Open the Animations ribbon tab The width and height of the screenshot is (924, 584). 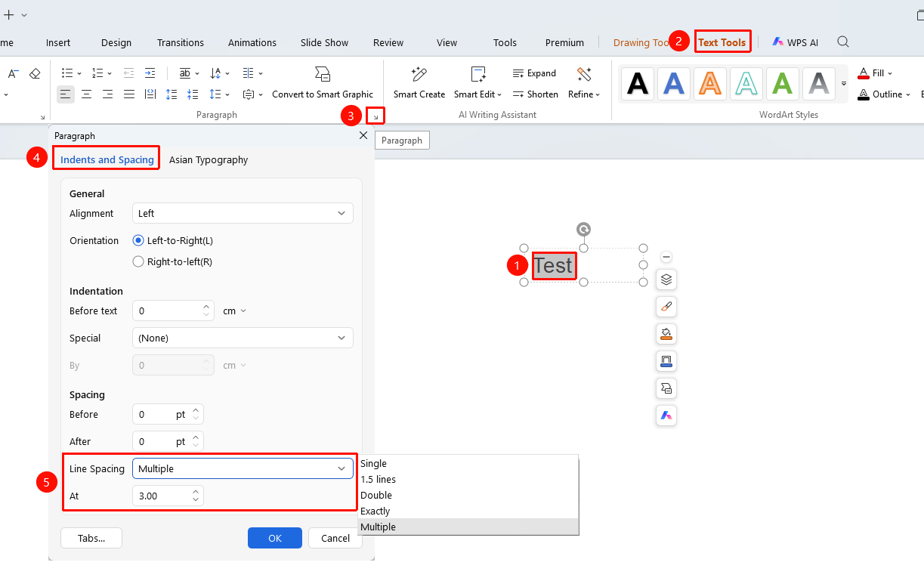252,42
